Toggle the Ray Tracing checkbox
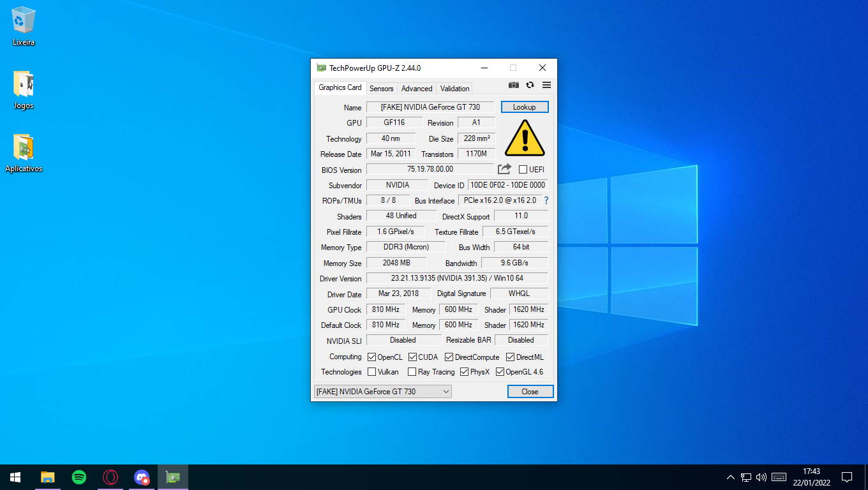The height and width of the screenshot is (490, 868). click(x=412, y=372)
